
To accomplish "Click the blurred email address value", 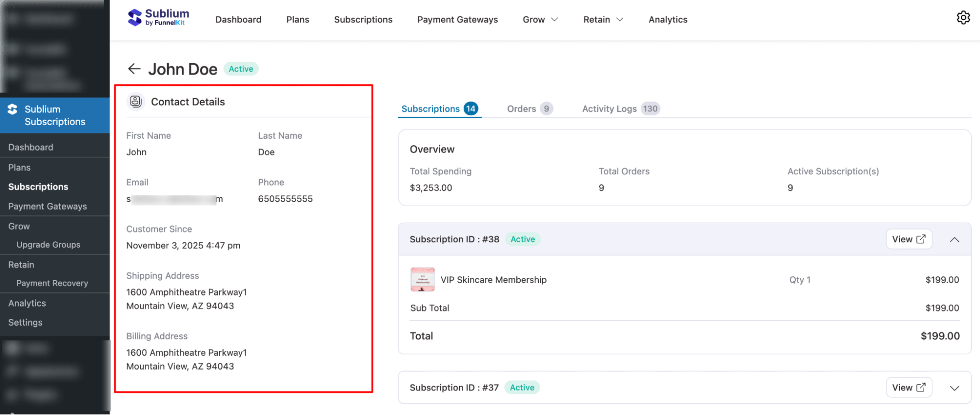I will pyautogui.click(x=175, y=199).
